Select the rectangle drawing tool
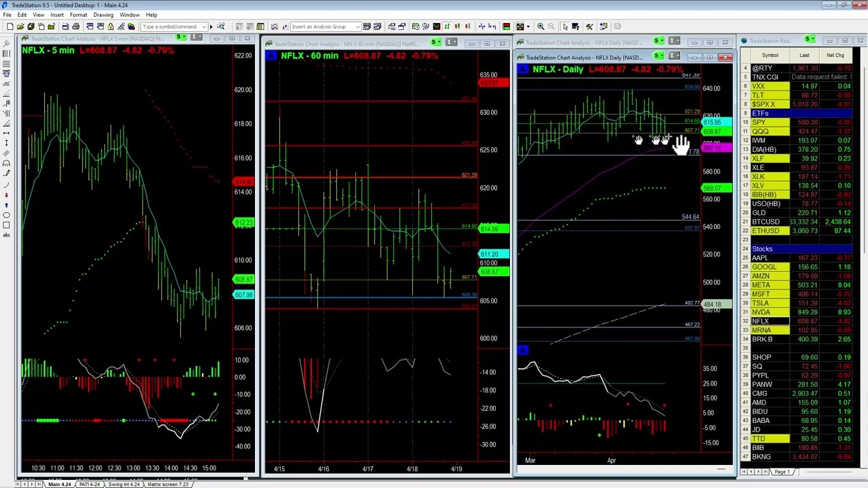Screen dimensions: 868x488 (x=6, y=224)
